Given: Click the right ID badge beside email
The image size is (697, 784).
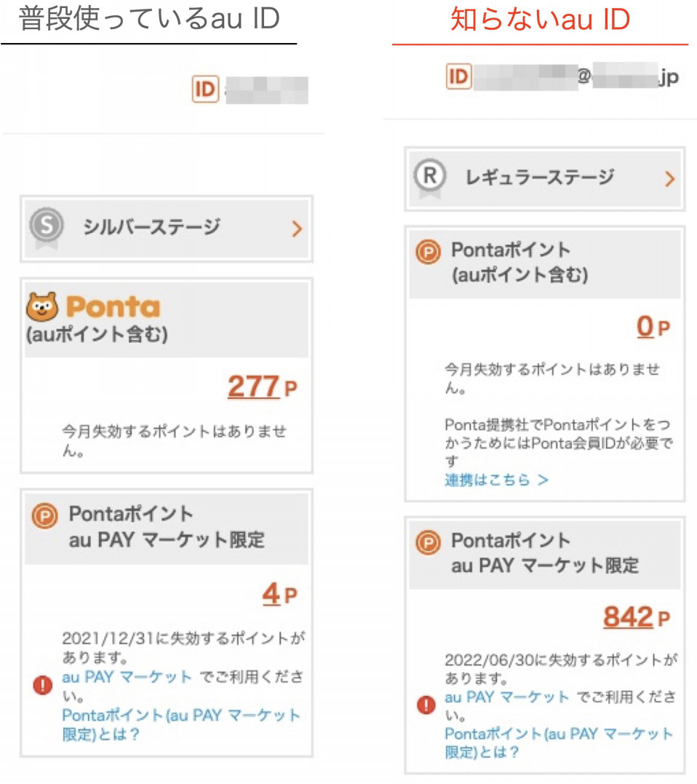Looking at the screenshot, I should click(x=458, y=76).
